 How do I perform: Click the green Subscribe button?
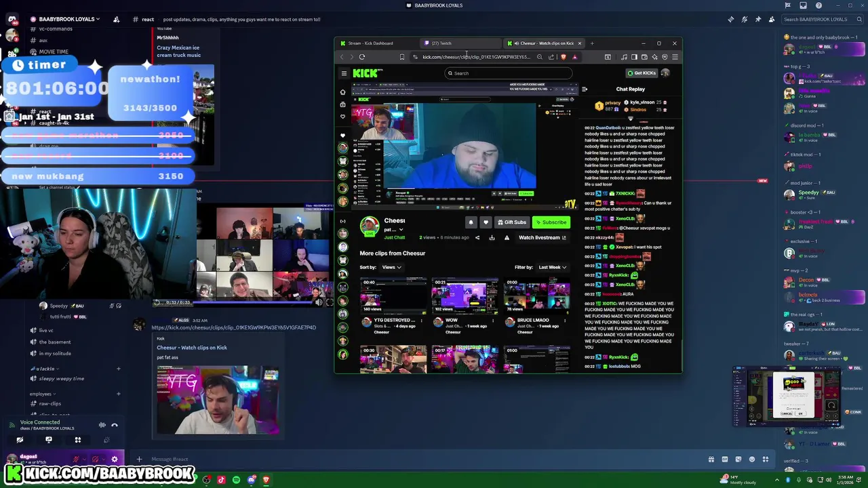pos(551,222)
